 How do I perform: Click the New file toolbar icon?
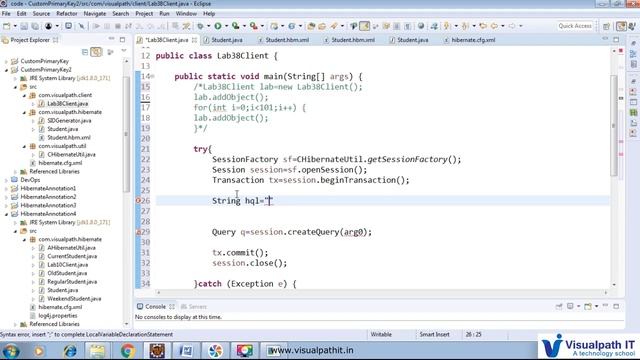7,26
